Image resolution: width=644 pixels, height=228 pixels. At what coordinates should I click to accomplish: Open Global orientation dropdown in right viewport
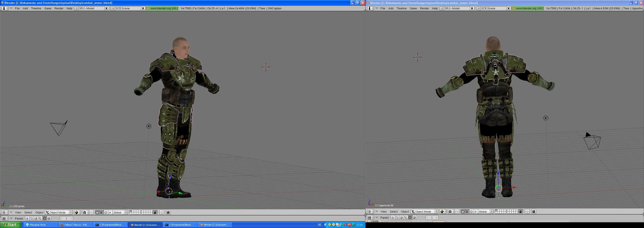486,211
